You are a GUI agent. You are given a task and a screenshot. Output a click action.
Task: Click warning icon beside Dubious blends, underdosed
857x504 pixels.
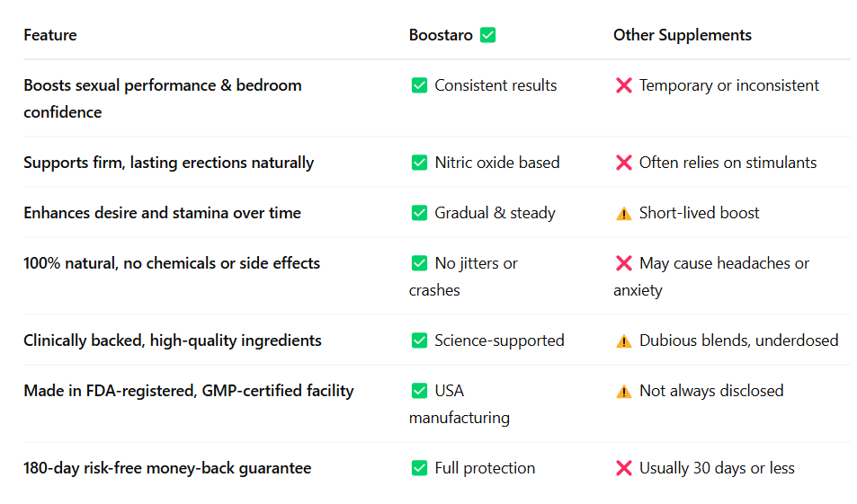click(623, 340)
